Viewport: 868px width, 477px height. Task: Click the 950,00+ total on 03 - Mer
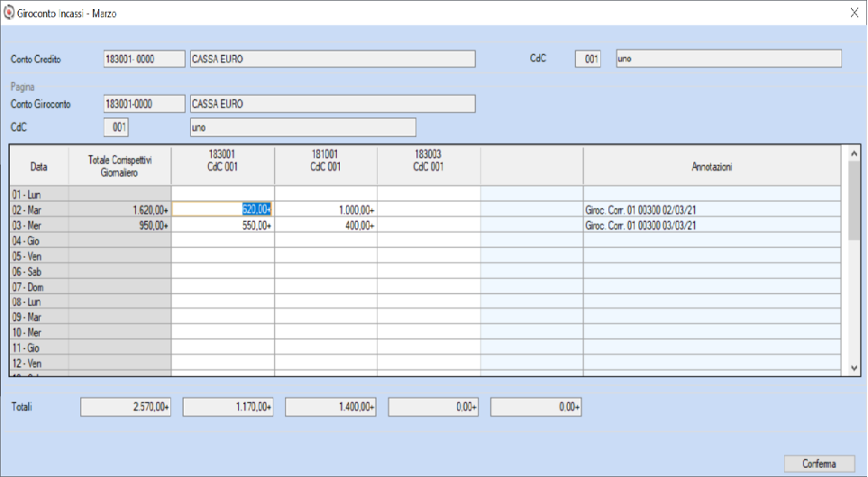120,225
